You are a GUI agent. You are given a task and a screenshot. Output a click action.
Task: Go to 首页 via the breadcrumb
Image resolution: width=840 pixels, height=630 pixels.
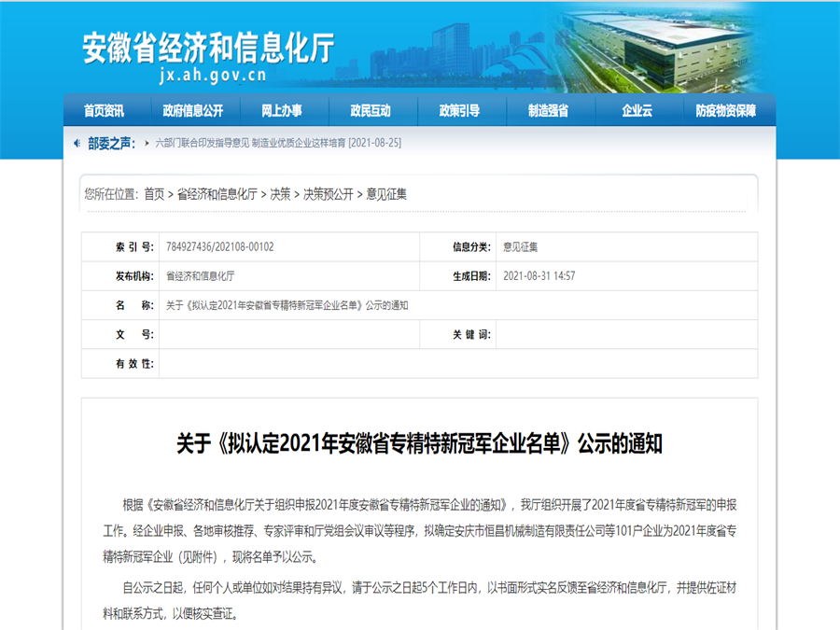(x=154, y=194)
